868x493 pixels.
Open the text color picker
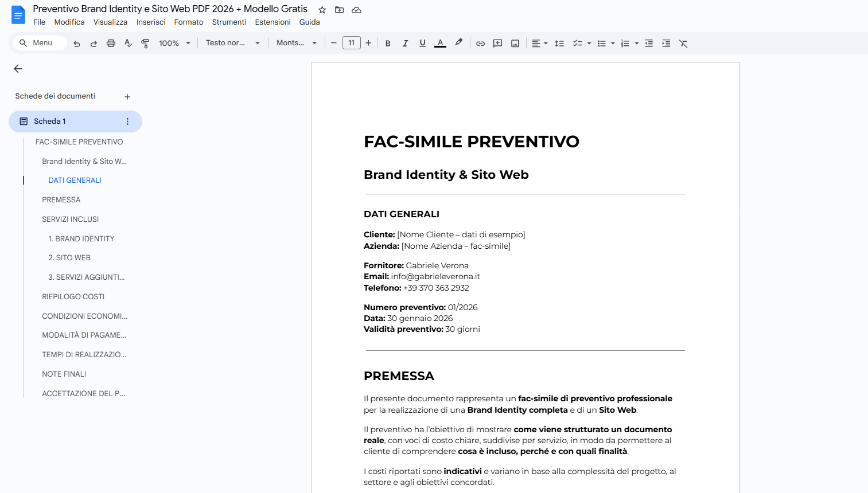point(440,44)
